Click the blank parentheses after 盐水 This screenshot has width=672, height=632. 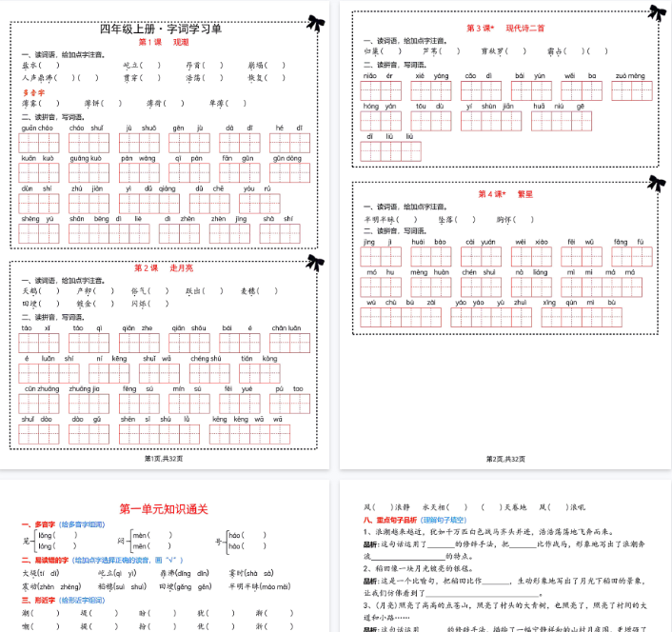point(51,66)
